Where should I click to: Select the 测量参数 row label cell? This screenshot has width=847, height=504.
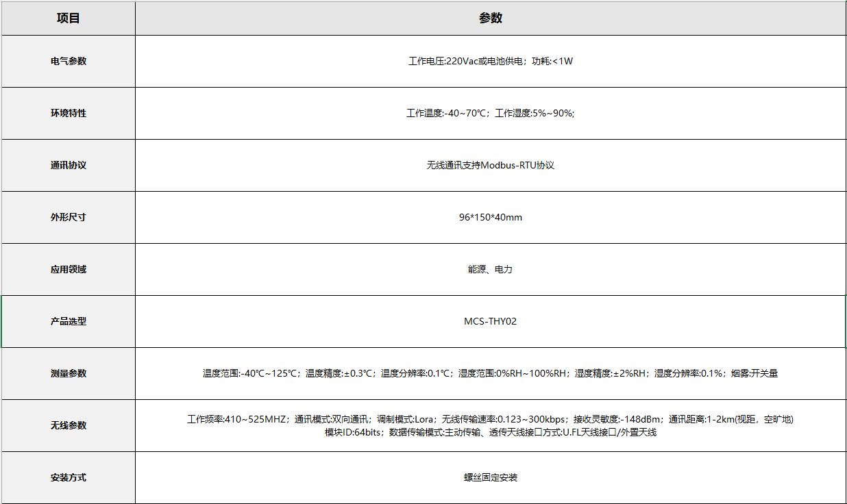point(69,373)
